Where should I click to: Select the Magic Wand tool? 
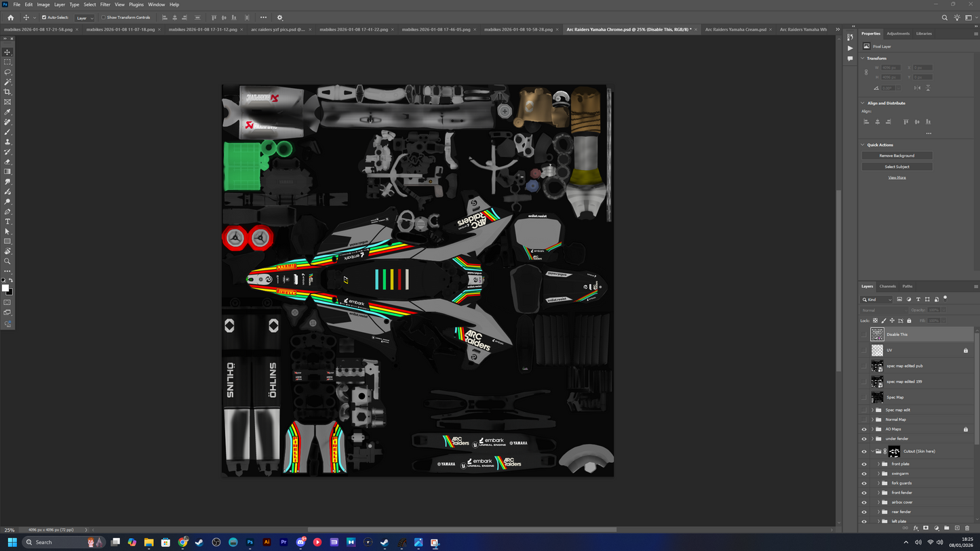coord(7,82)
